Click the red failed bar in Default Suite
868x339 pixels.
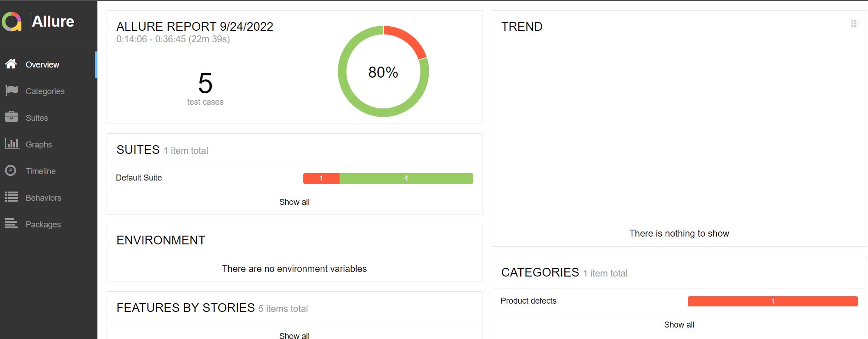point(321,178)
